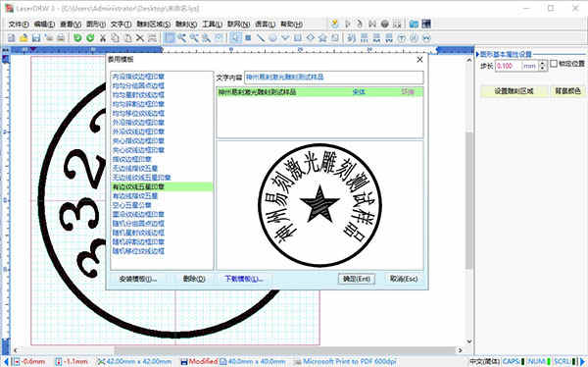
Task: Select the ellipse drawing tool
Action: click(273, 38)
